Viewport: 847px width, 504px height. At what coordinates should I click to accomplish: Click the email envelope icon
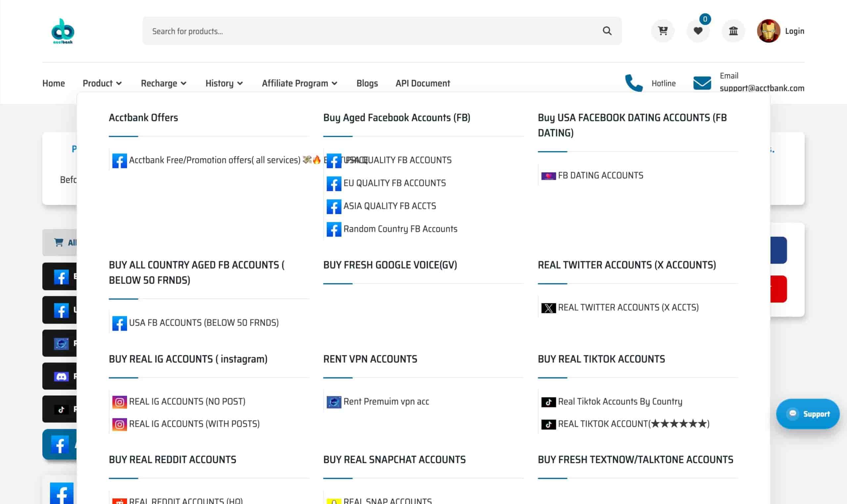tap(702, 83)
